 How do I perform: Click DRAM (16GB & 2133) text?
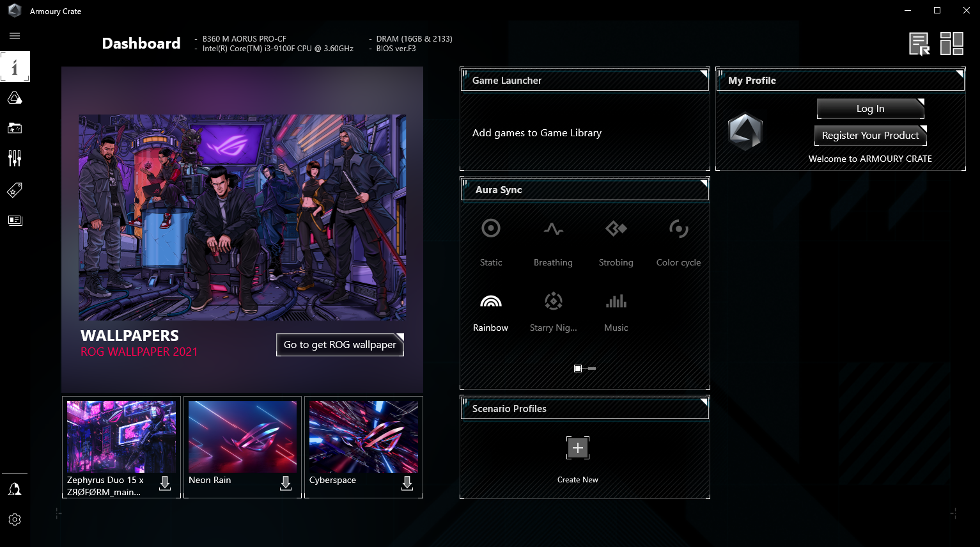point(414,39)
